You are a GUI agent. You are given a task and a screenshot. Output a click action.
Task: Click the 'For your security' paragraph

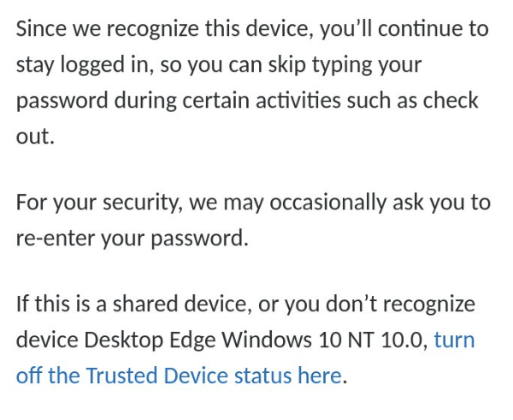coord(253,220)
